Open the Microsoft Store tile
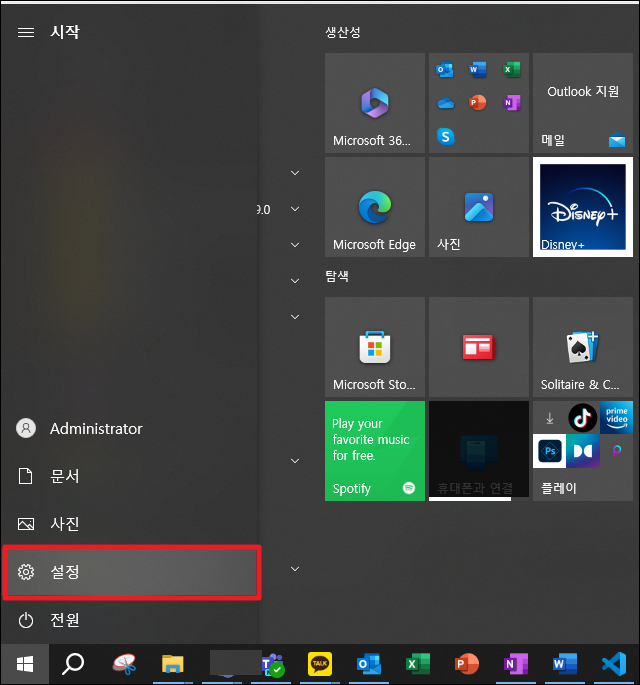This screenshot has width=640, height=685. (x=375, y=347)
